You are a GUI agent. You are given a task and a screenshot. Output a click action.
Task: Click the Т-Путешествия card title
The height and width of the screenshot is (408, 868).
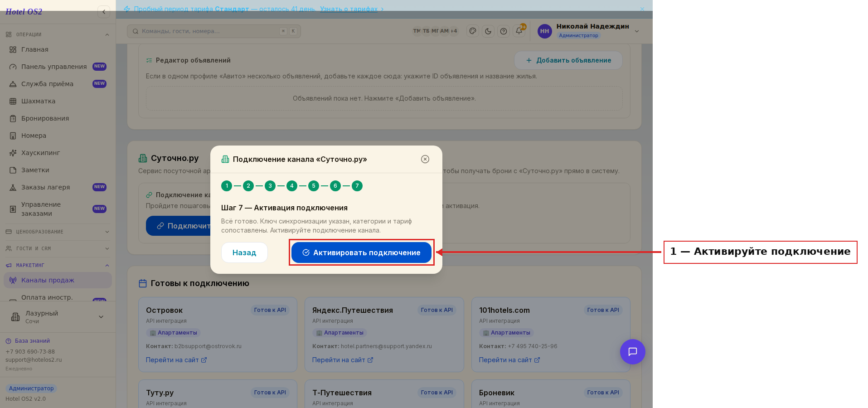point(342,393)
